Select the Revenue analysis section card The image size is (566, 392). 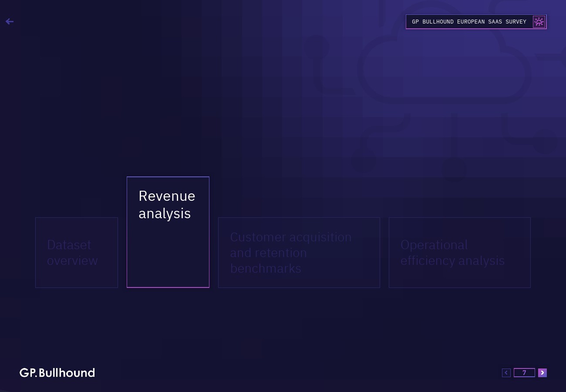(x=168, y=232)
